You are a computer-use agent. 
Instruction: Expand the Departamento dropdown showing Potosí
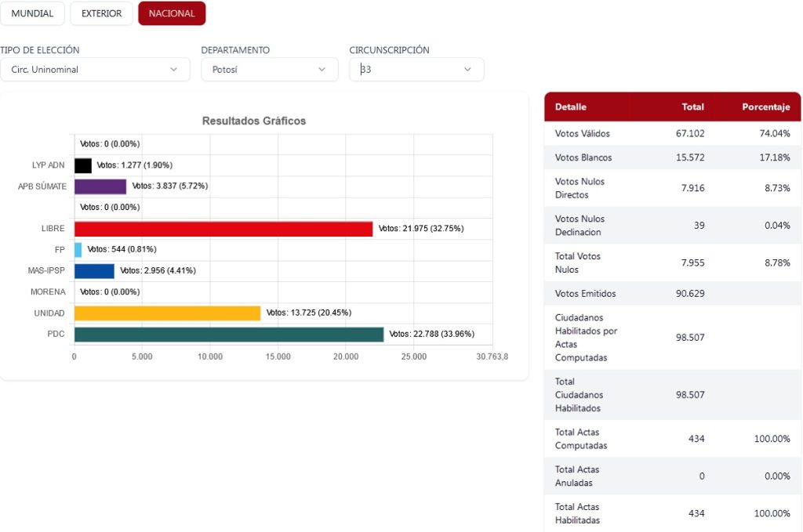269,70
